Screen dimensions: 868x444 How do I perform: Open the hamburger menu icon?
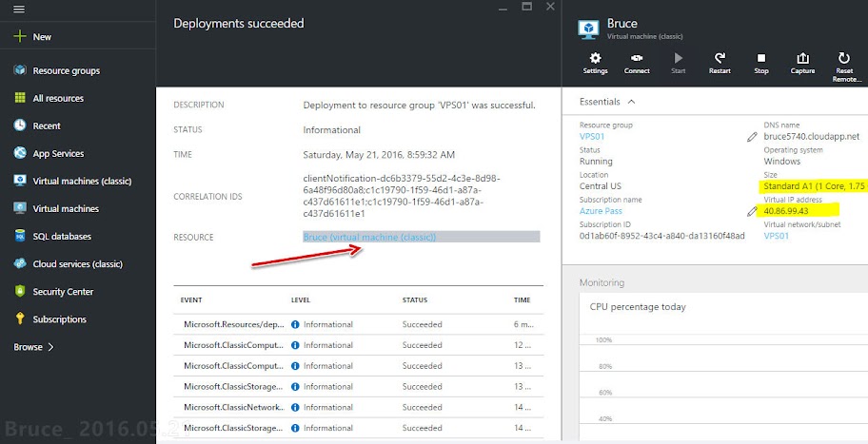[19, 10]
